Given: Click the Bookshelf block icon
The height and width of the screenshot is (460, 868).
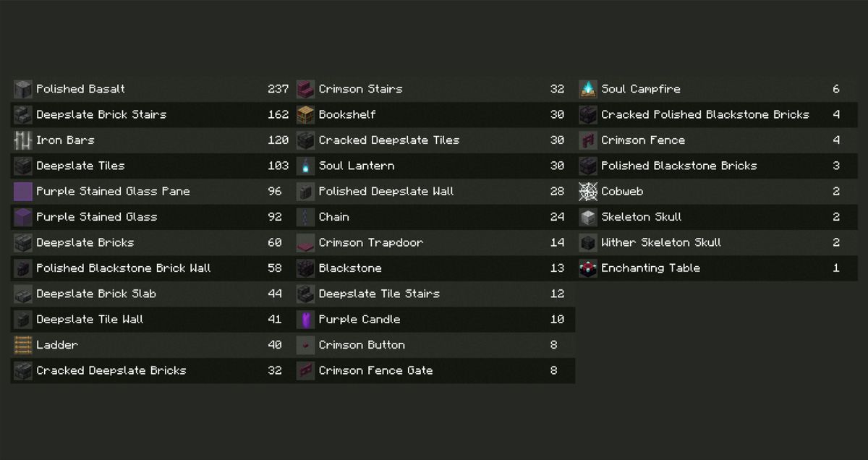Looking at the screenshot, I should coord(306,114).
